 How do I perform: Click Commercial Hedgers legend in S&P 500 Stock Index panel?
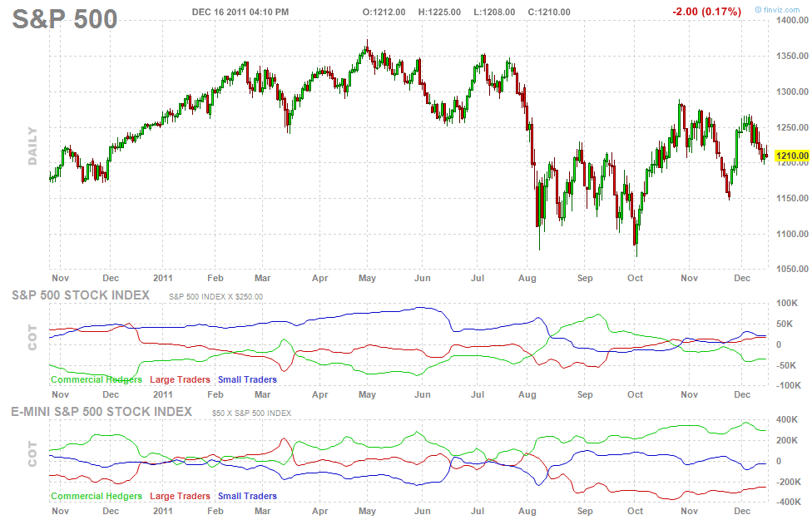(97, 379)
